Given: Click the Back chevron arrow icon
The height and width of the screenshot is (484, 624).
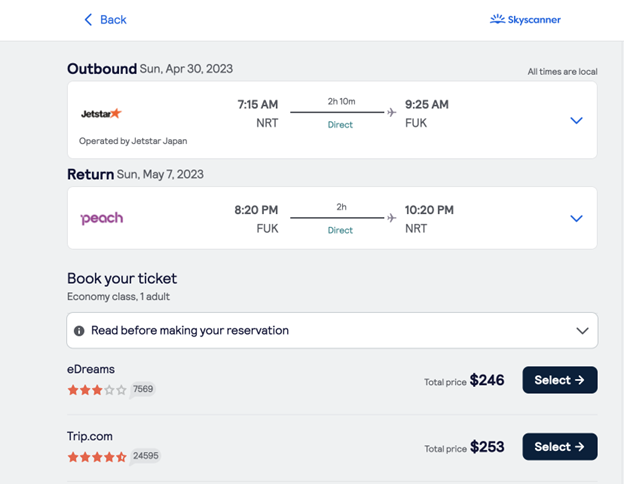Looking at the screenshot, I should (x=88, y=20).
